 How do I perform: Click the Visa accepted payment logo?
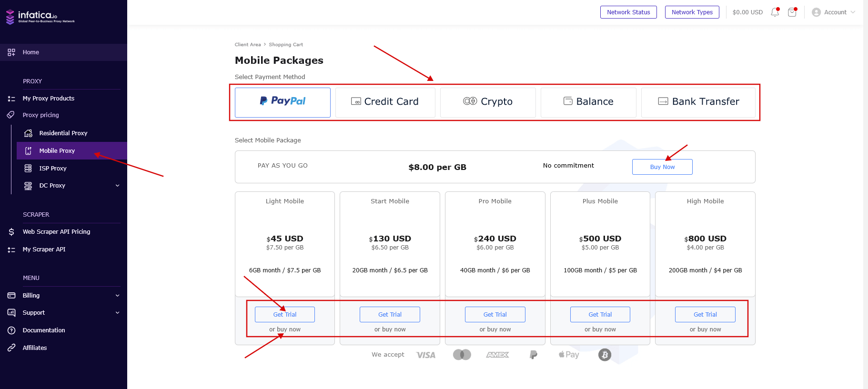click(426, 355)
